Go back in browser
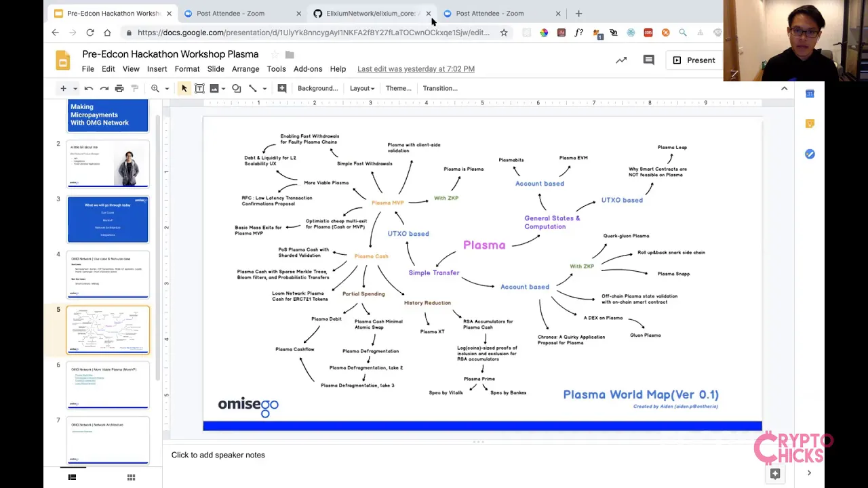This screenshot has width=868, height=488. (x=56, y=33)
